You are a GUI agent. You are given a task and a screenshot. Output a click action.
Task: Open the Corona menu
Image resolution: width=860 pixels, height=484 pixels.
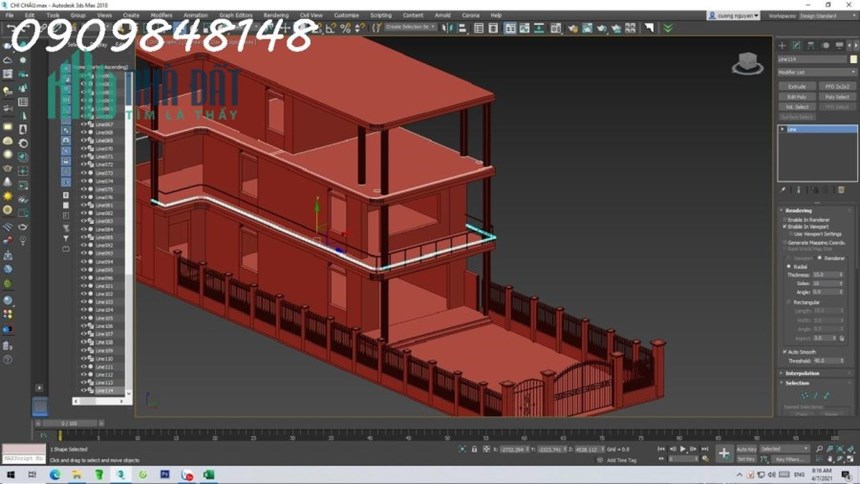[x=471, y=15]
